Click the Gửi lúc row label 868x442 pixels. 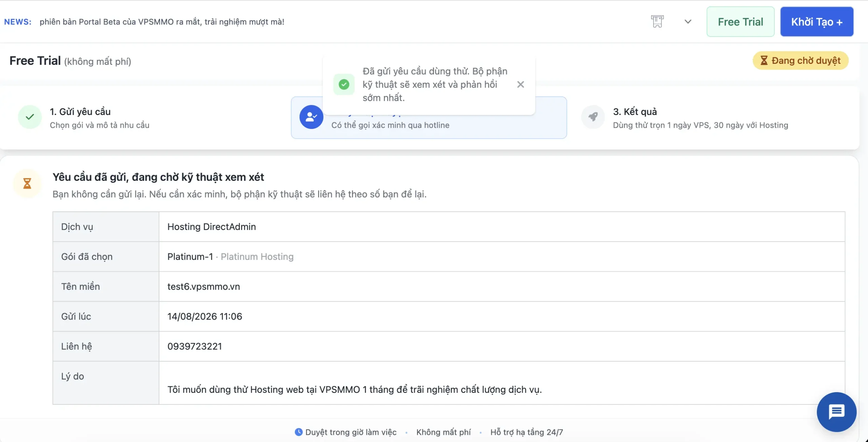(76, 316)
